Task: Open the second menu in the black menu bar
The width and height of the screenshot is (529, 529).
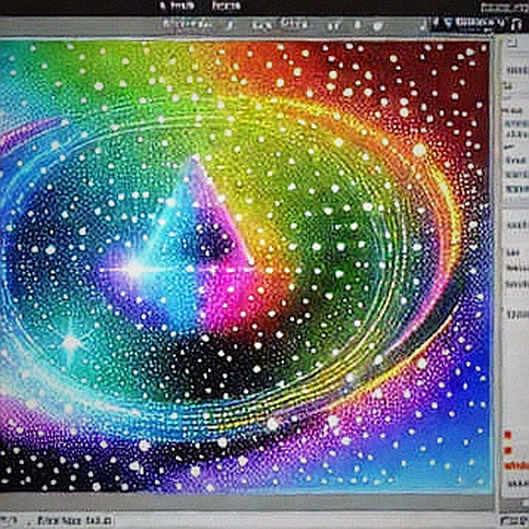Action: tap(226, 6)
